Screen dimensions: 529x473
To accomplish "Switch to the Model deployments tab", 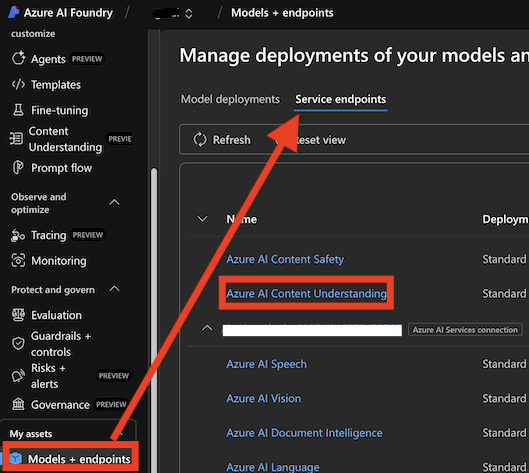I will click(x=230, y=99).
